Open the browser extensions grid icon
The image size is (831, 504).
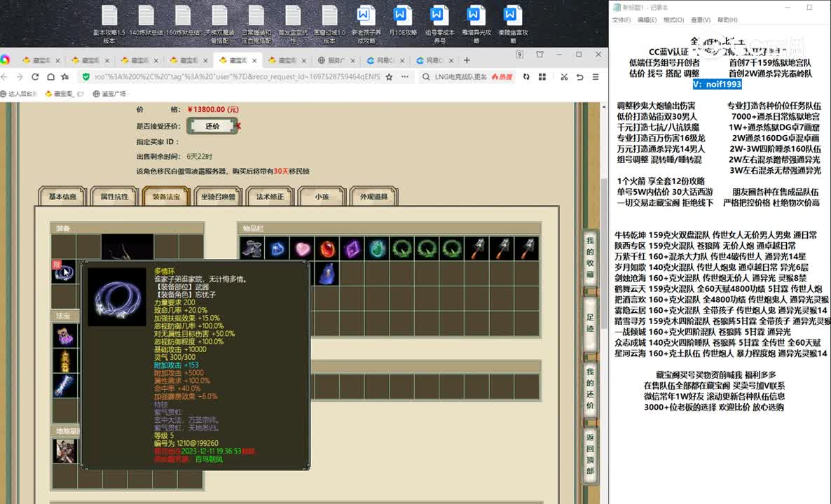point(542,77)
